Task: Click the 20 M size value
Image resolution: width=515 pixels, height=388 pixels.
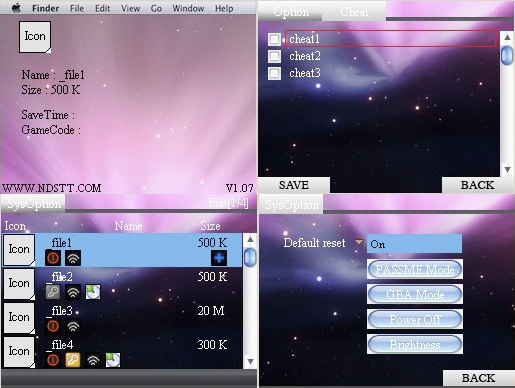Action: 211,311
